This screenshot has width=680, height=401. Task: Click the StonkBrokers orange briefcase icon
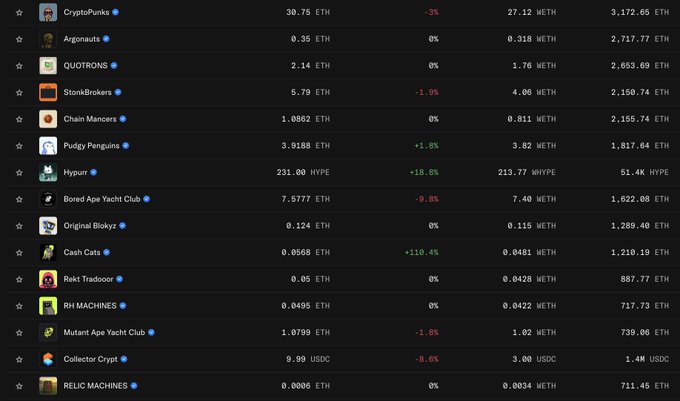(x=48, y=92)
